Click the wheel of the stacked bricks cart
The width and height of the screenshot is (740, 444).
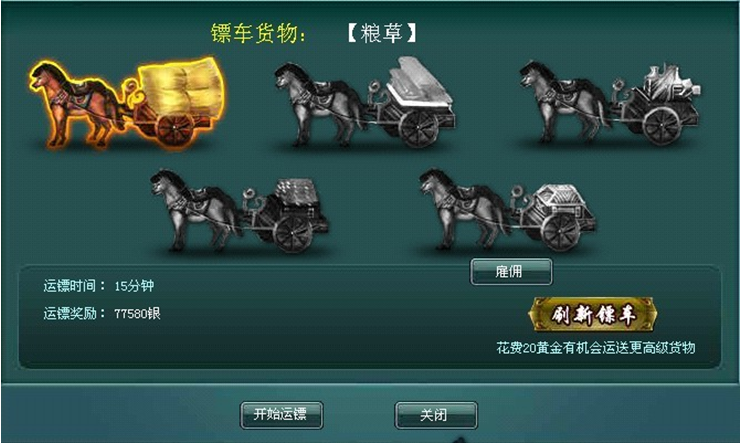pos(292,233)
